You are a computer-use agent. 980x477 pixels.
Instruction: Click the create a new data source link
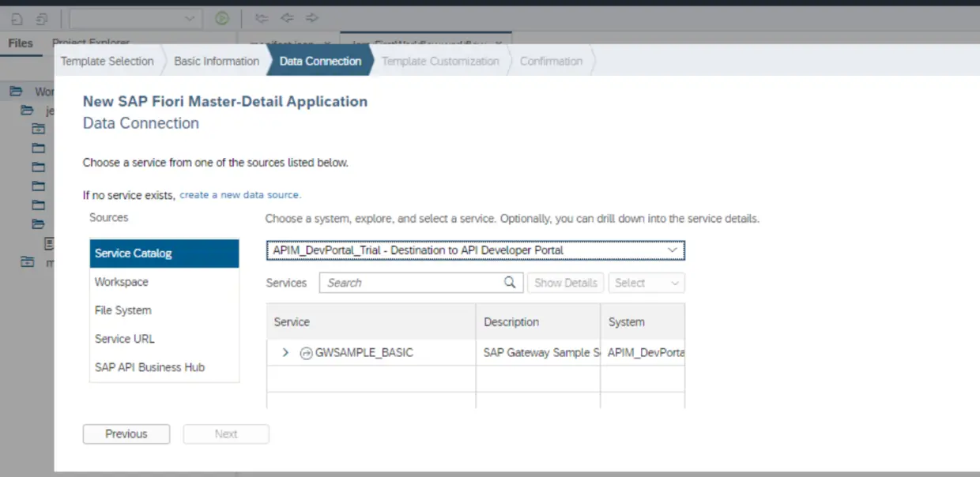[240, 194]
